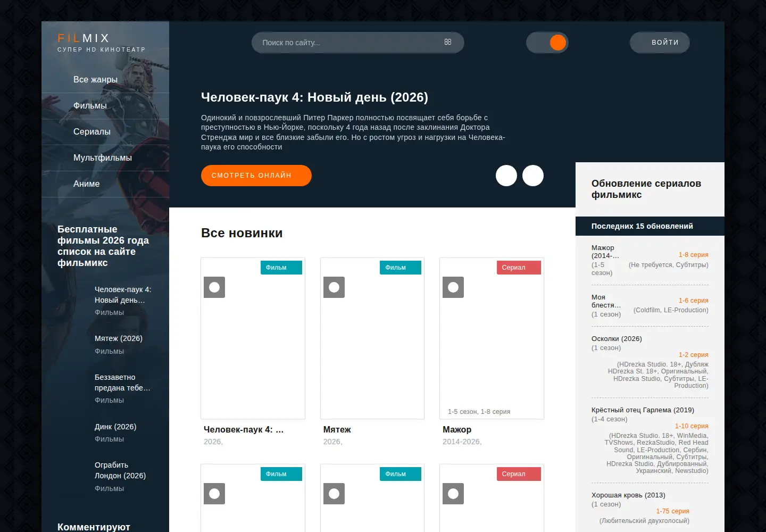Click the play icon on the second-row left Фильм card
The image size is (766, 532).
[x=214, y=494]
